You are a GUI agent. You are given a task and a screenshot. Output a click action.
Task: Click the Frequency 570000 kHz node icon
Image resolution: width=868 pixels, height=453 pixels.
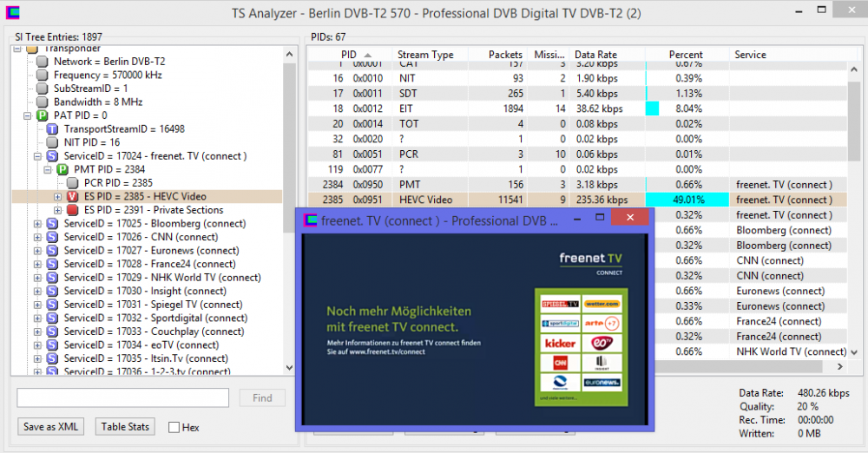coord(42,75)
